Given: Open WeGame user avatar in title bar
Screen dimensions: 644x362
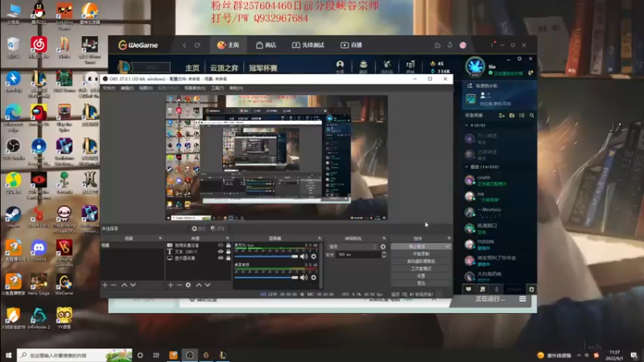Looking at the screenshot, I should tap(463, 45).
